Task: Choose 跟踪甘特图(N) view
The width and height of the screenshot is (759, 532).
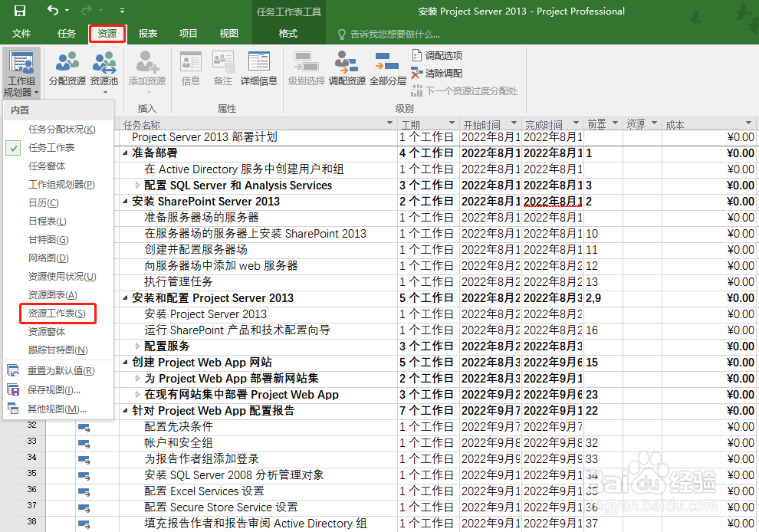Action: [x=58, y=350]
